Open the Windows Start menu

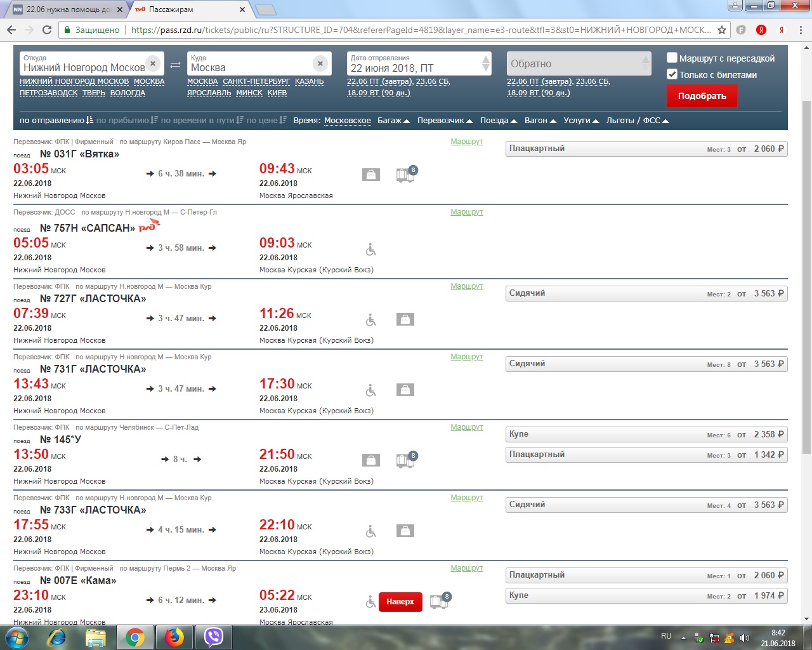point(17,637)
